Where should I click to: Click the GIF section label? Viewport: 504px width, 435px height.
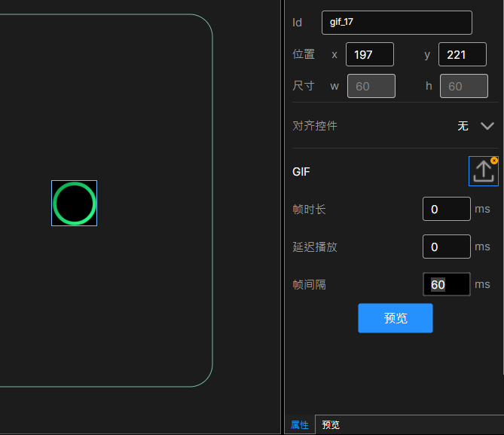(x=301, y=172)
